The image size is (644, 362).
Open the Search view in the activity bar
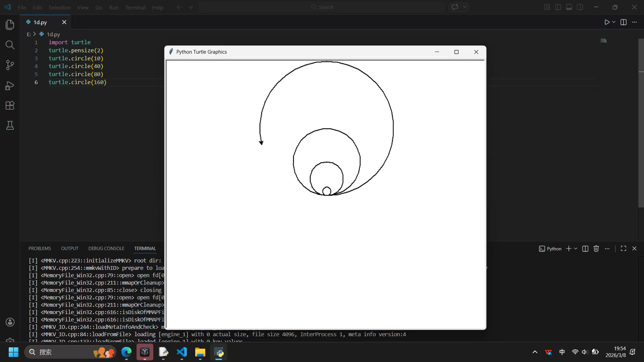10,45
